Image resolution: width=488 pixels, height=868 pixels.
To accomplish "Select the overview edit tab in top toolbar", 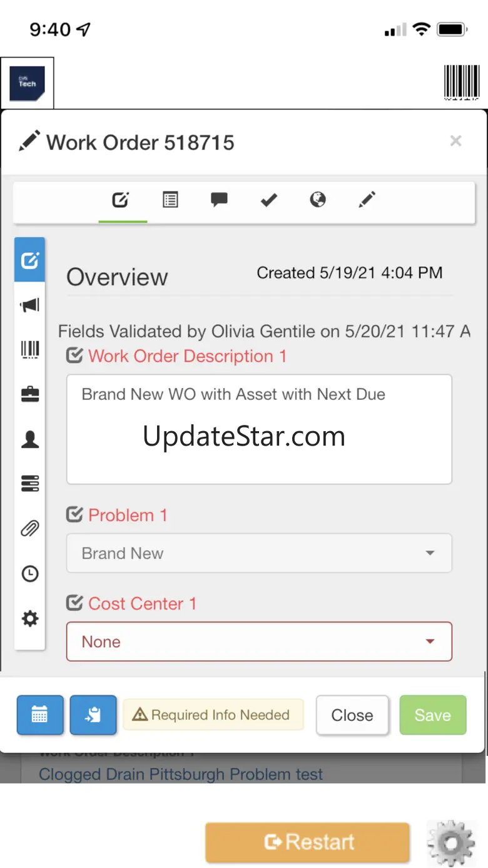I will (x=121, y=200).
